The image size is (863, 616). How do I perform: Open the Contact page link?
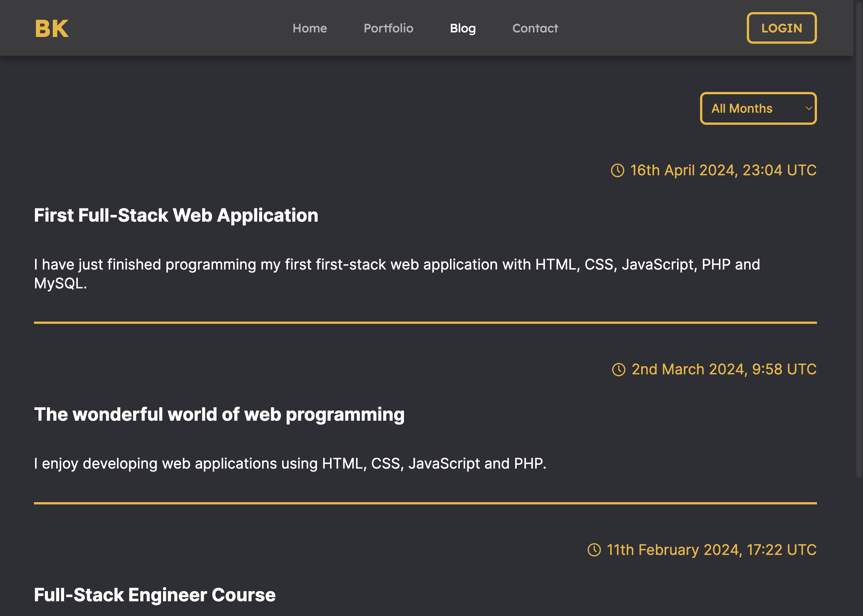[x=535, y=28]
